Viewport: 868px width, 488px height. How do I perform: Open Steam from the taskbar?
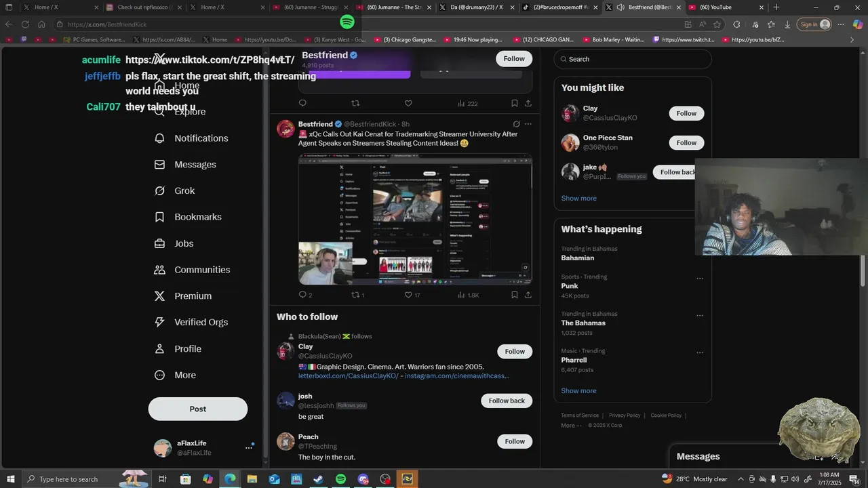[318, 479]
